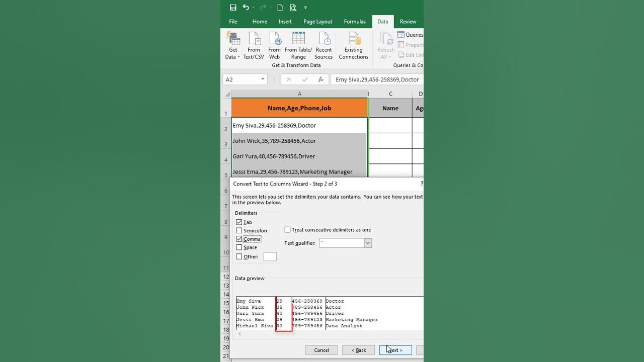
Task: Select the Data ribbon tab
Action: 383,22
